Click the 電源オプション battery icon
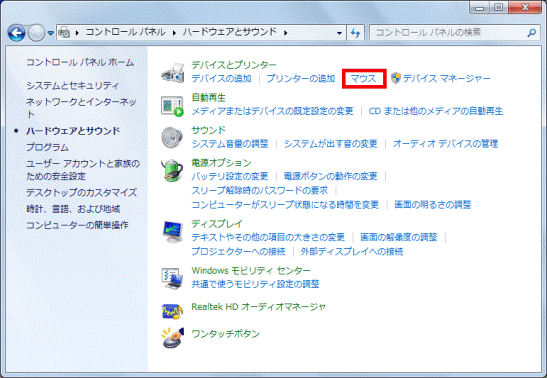 172,170
